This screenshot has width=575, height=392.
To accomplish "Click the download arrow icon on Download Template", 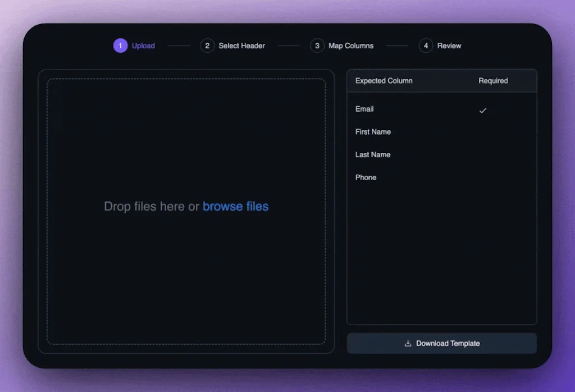I will (x=407, y=343).
